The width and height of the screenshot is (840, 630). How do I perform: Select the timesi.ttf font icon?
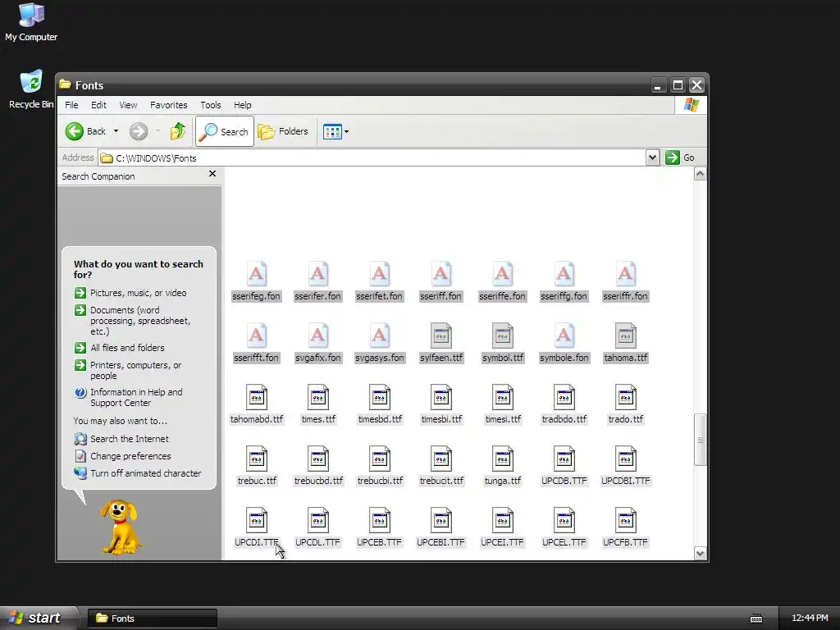point(503,398)
